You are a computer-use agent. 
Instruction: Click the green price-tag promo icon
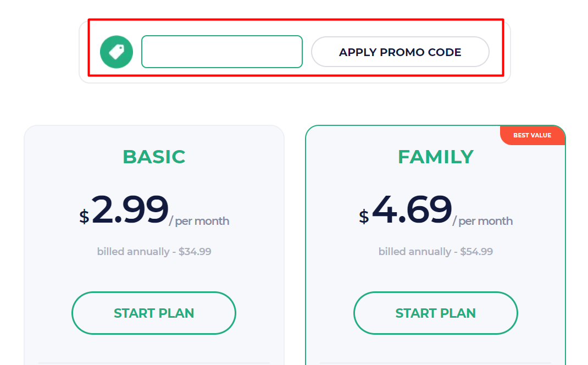116,52
